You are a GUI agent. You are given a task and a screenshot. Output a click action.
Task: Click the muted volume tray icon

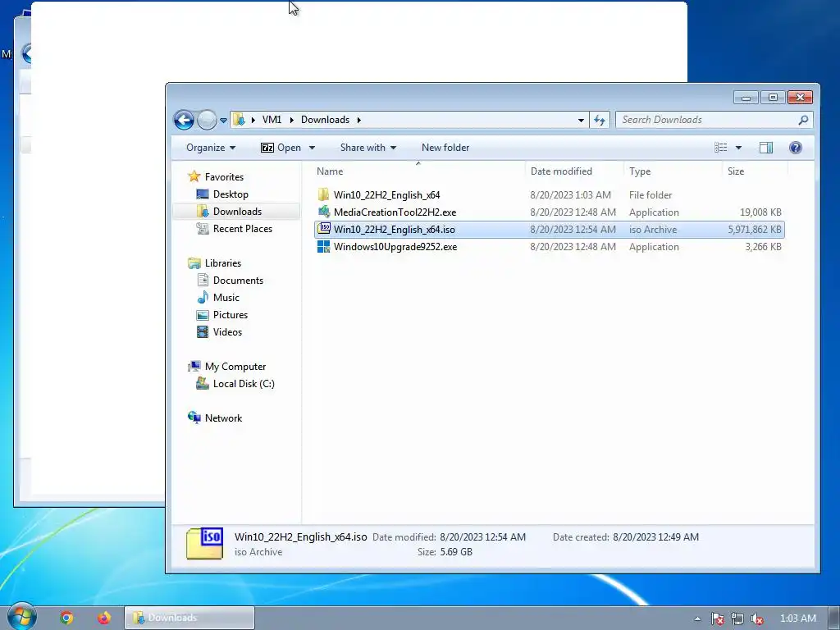tap(757, 619)
